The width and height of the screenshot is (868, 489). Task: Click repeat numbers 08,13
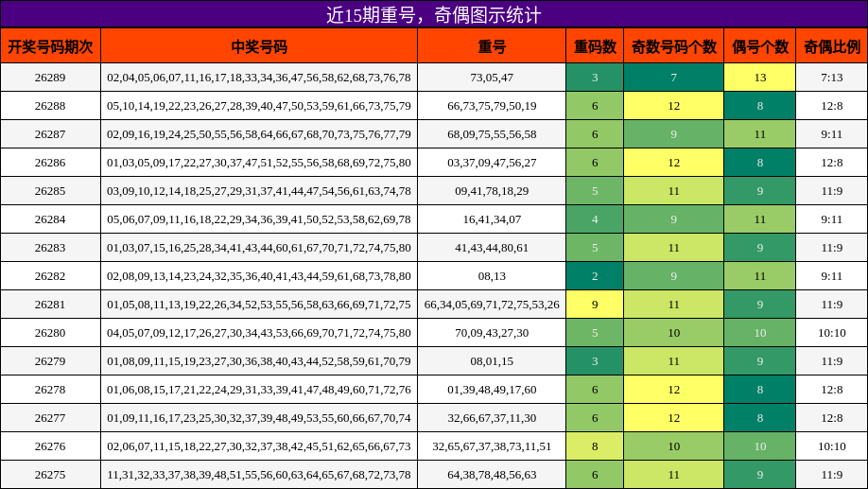(x=492, y=276)
